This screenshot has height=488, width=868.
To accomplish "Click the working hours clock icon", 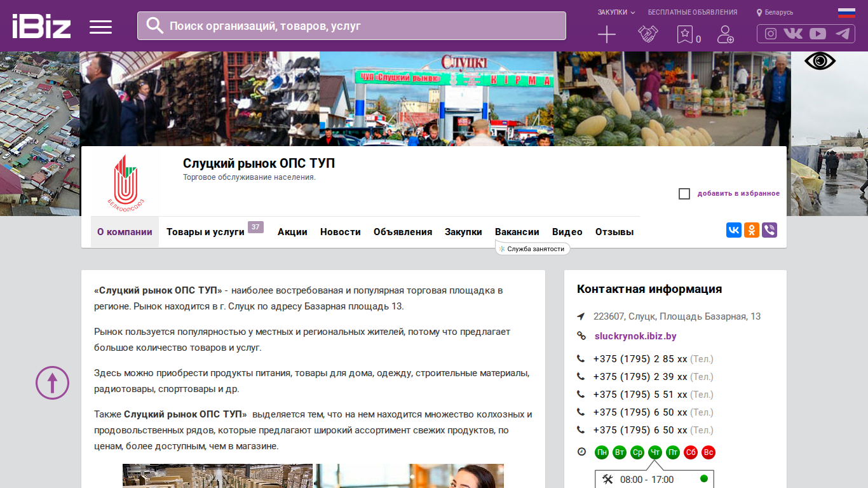I will tap(581, 452).
